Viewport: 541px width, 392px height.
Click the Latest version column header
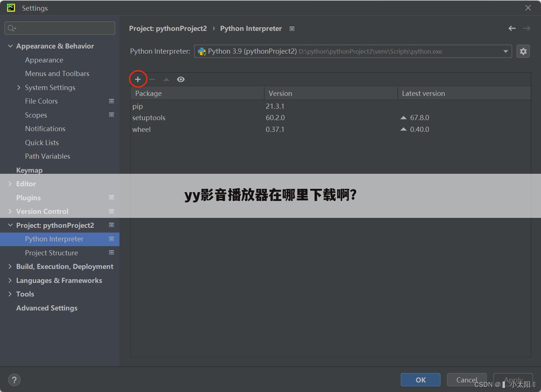[x=464, y=93]
